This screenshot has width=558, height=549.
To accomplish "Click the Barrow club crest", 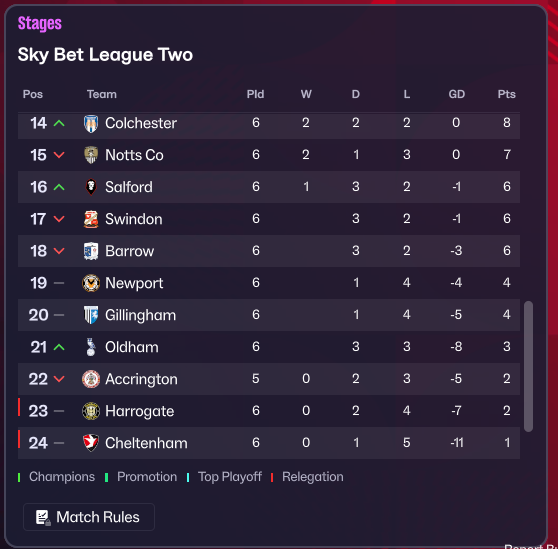I will click(x=91, y=251).
